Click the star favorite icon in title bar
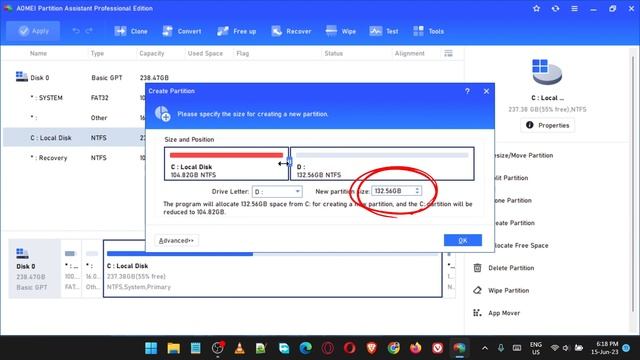This screenshot has height=360, width=640. 536,8
